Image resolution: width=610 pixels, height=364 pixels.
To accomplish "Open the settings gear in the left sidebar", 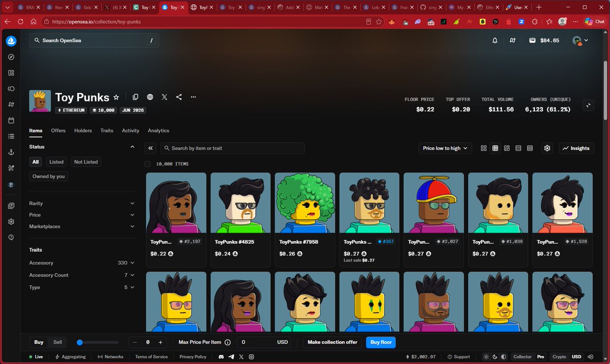I will coord(11,222).
